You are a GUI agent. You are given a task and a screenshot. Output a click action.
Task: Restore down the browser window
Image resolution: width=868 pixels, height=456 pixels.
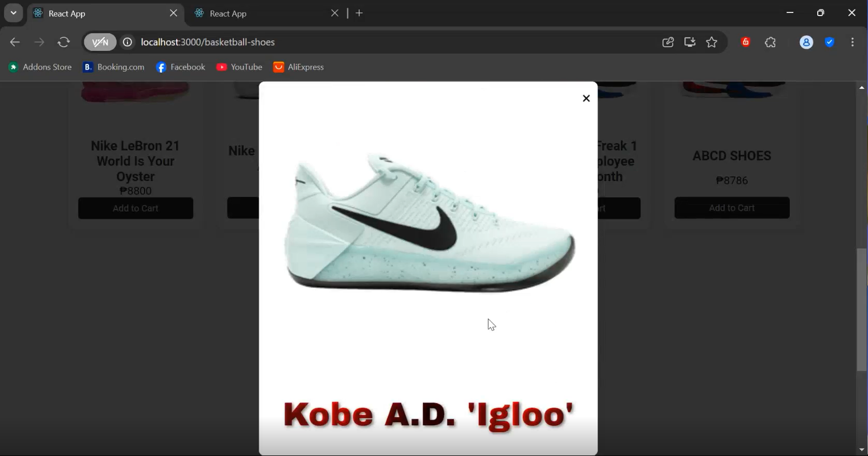pyautogui.click(x=820, y=13)
